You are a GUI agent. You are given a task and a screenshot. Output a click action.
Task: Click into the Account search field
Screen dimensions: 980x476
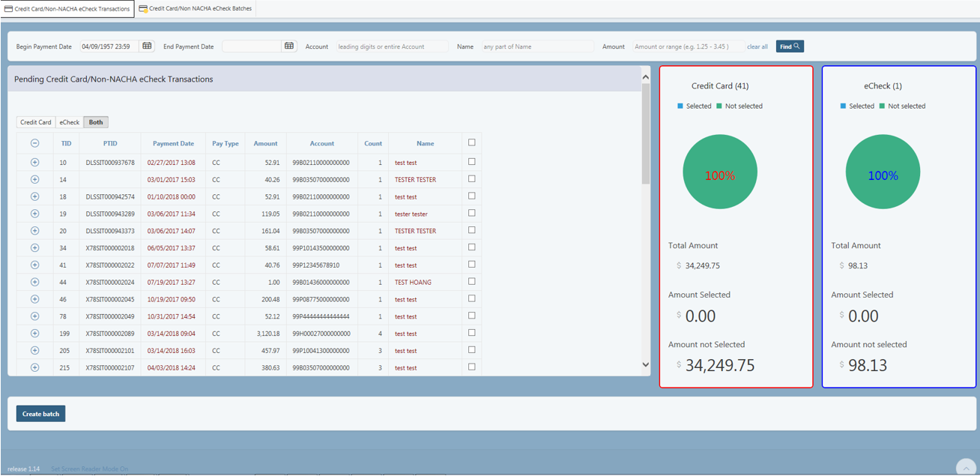[x=392, y=46]
